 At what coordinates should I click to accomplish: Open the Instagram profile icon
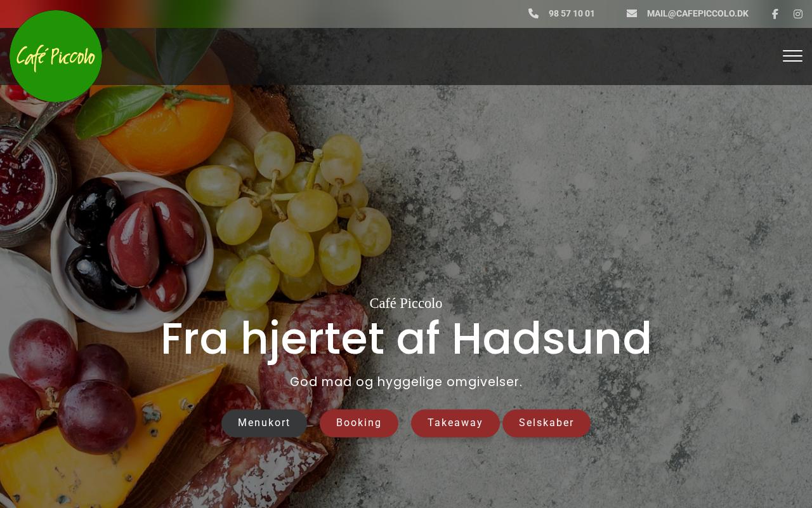(798, 14)
